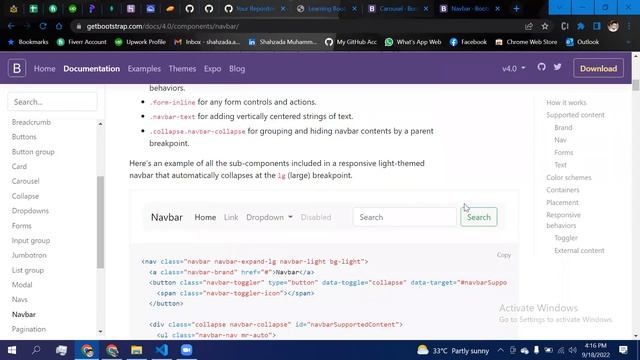Click the docs sidebar Search field

point(52,102)
